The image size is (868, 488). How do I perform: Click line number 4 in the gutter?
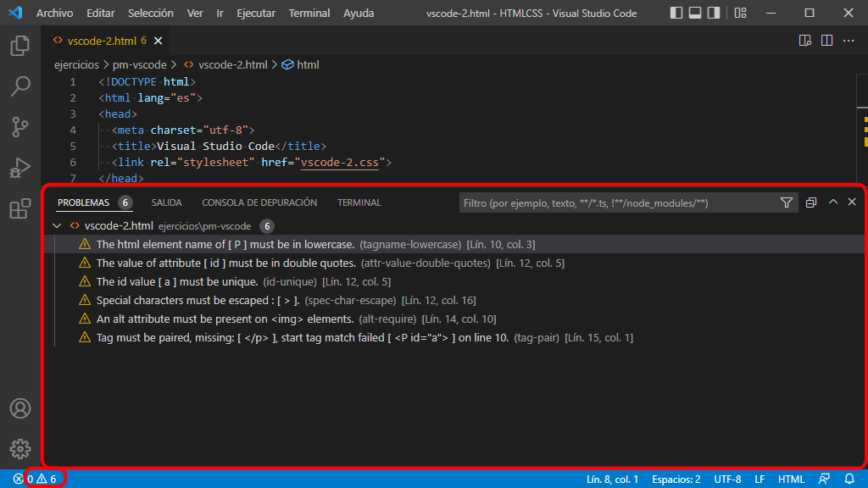(73, 130)
